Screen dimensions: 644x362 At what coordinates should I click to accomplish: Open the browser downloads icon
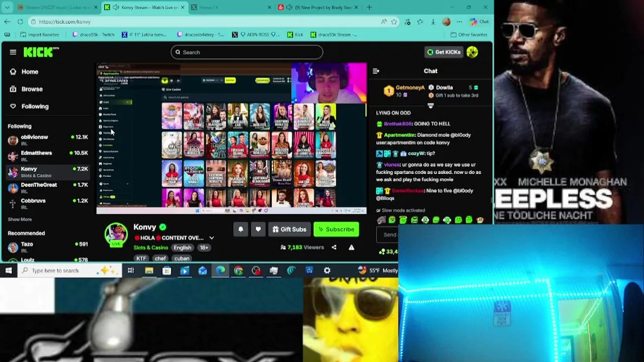click(x=433, y=22)
